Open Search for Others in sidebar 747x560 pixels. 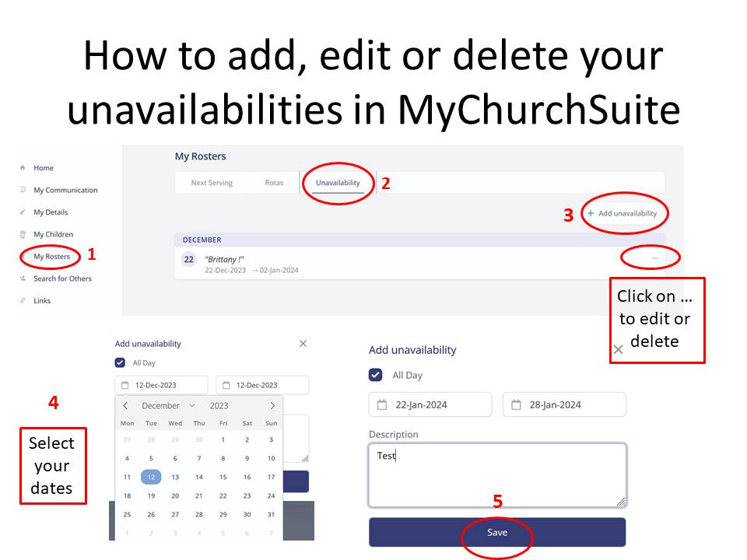click(62, 278)
